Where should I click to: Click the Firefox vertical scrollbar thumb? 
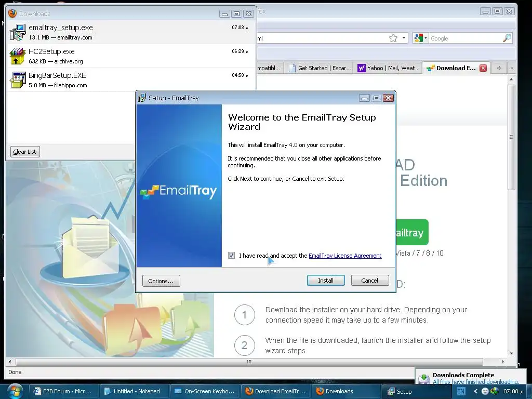point(512,137)
